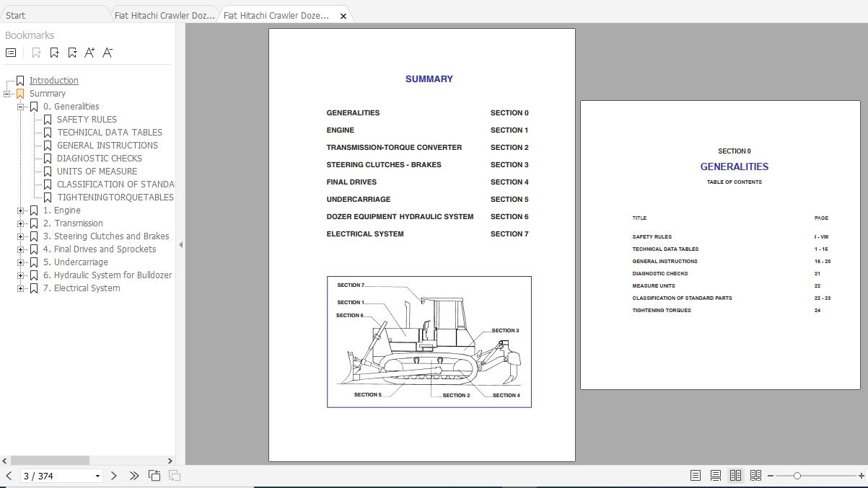The height and width of the screenshot is (488, 868).
Task: Switch to single page view mode
Action: tap(695, 476)
